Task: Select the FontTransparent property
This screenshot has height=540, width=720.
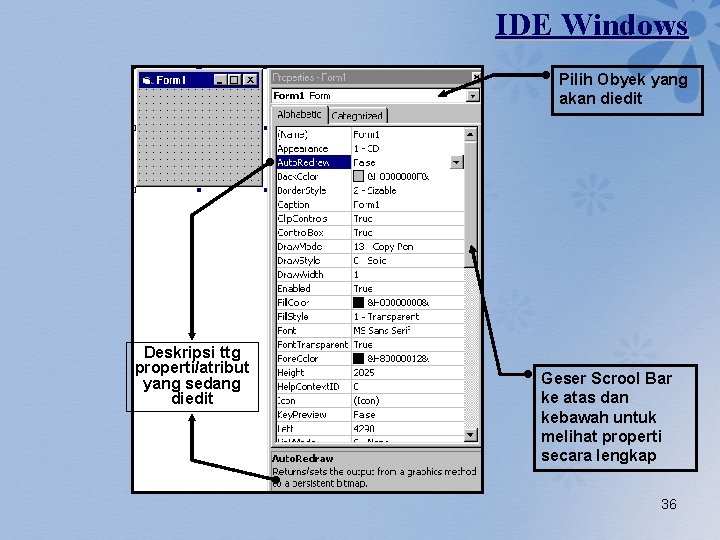Action: click(x=314, y=345)
